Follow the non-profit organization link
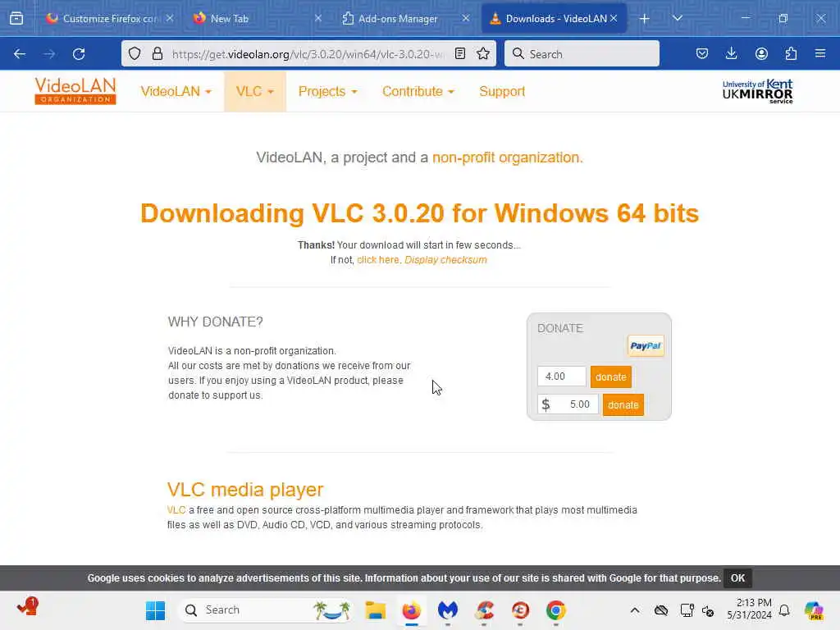The width and height of the screenshot is (840, 630). [x=507, y=157]
